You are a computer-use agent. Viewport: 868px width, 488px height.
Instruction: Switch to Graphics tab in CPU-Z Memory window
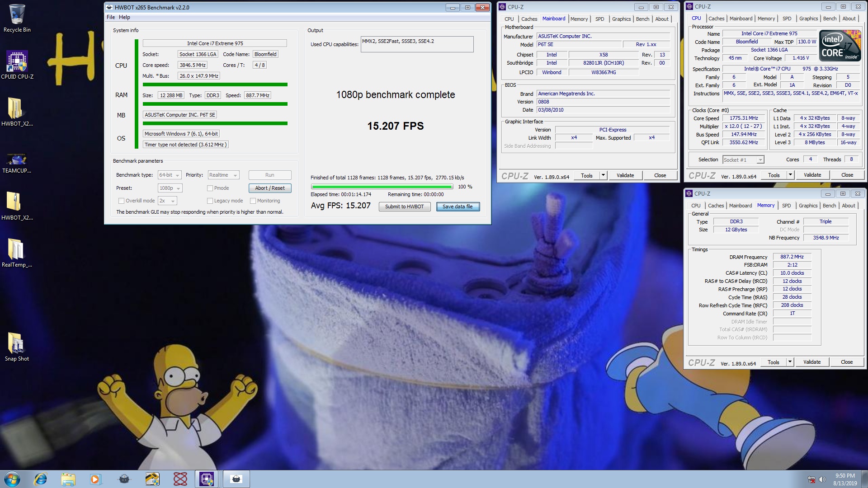click(808, 206)
